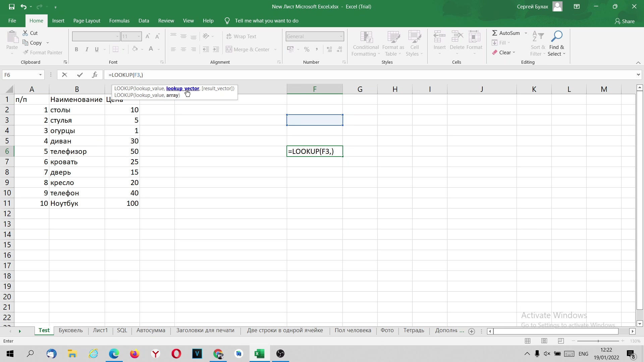Apply the Format Painter

43,52
